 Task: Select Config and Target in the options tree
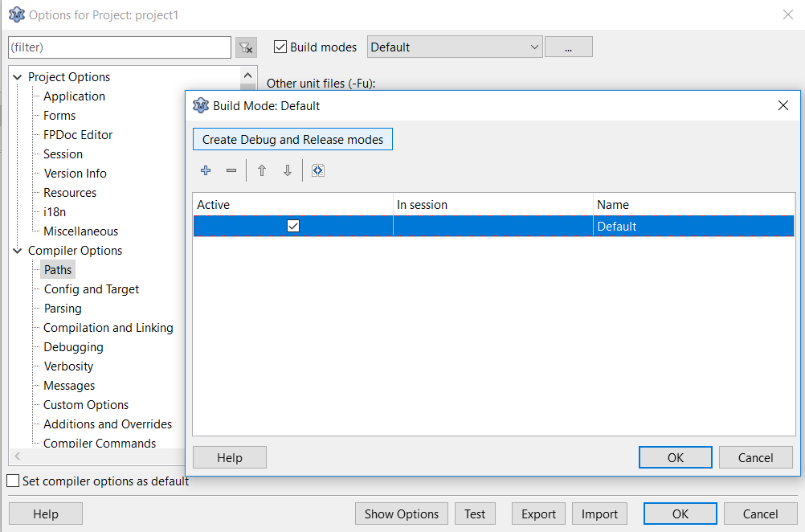92,289
